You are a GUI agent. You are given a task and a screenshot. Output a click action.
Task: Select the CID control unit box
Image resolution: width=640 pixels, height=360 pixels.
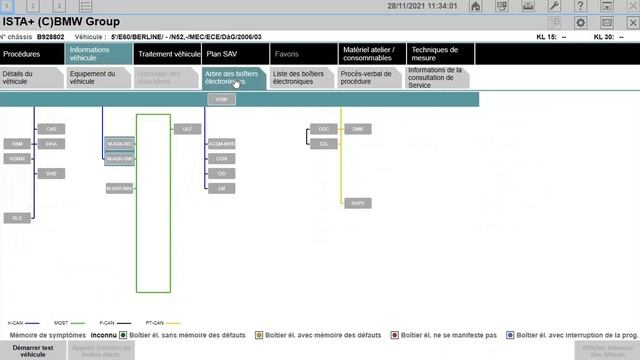click(x=221, y=173)
